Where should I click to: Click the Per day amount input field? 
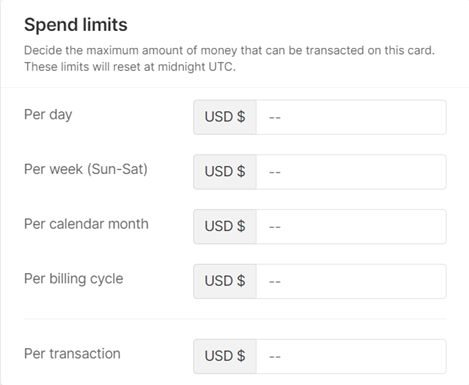click(x=351, y=117)
